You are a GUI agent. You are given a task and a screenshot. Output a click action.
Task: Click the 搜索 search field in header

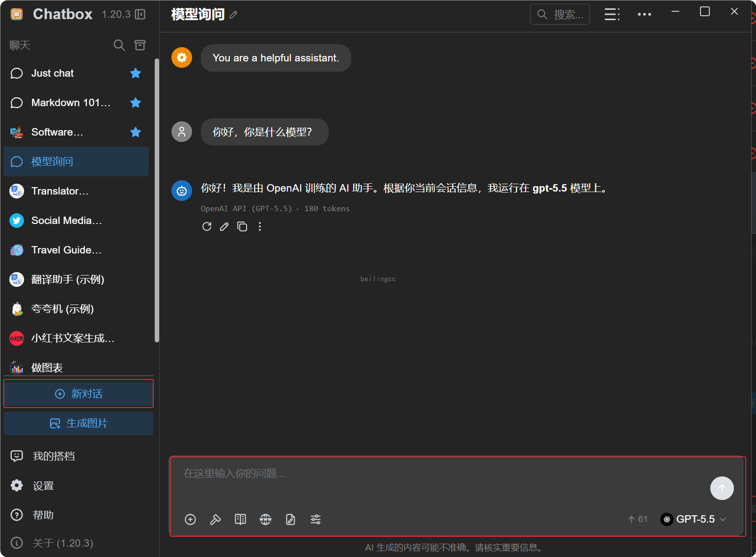coord(560,14)
